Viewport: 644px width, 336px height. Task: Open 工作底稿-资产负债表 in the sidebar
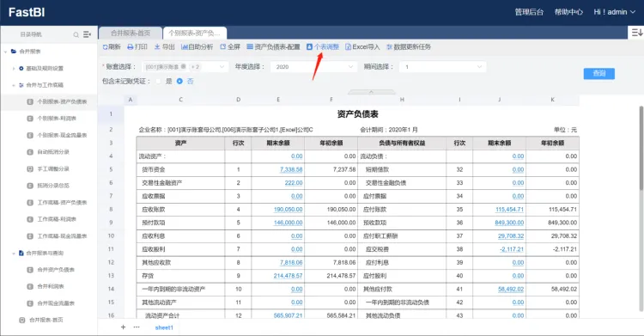pyautogui.click(x=62, y=203)
